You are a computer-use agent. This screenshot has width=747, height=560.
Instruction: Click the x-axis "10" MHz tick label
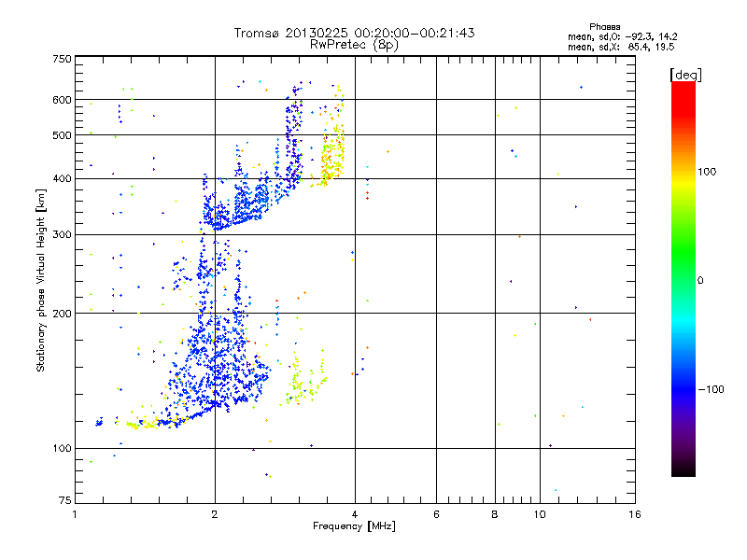540,514
